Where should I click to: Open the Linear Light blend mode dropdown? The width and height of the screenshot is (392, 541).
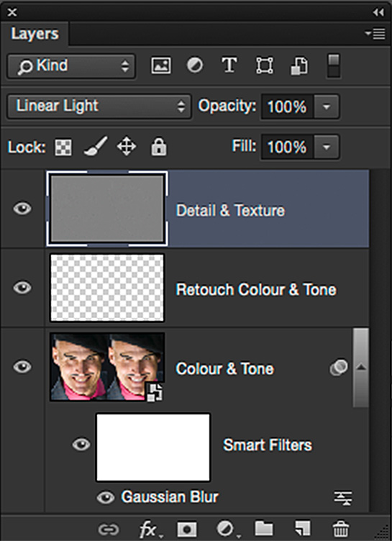tap(99, 106)
